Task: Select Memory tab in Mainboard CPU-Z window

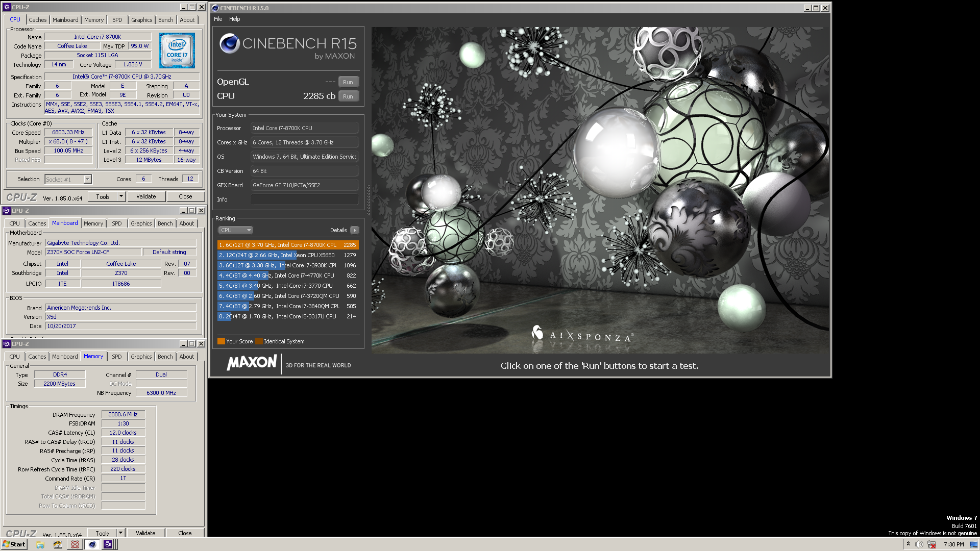Action: coord(93,223)
